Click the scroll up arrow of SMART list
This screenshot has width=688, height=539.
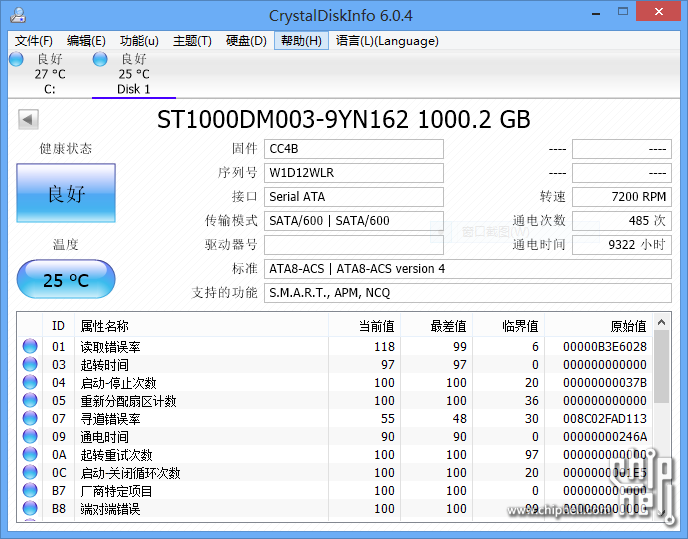click(x=662, y=323)
